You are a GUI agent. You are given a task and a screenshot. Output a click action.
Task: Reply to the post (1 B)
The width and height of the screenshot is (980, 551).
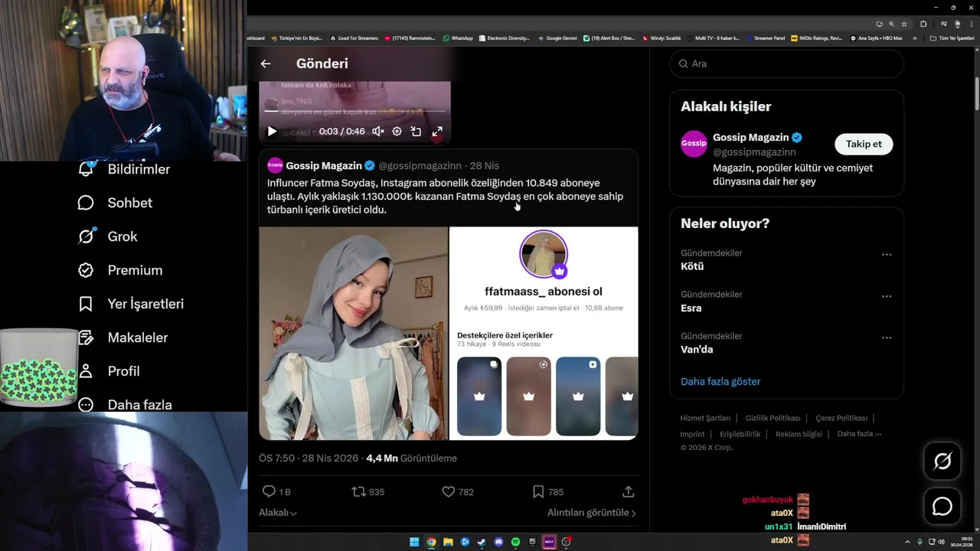tap(276, 491)
